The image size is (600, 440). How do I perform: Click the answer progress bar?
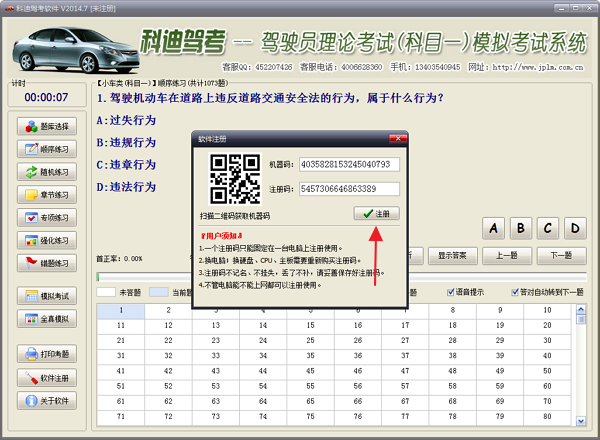342,277
